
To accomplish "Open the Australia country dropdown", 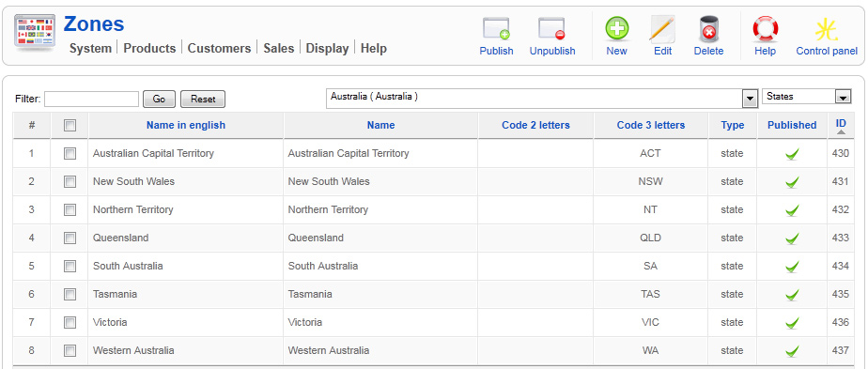I will 542,98.
